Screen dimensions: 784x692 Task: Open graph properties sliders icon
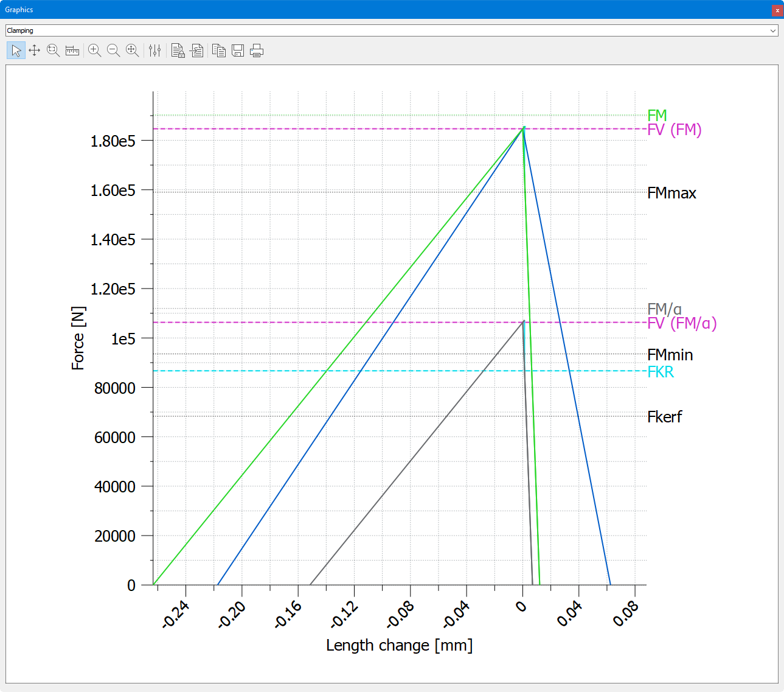coord(155,51)
